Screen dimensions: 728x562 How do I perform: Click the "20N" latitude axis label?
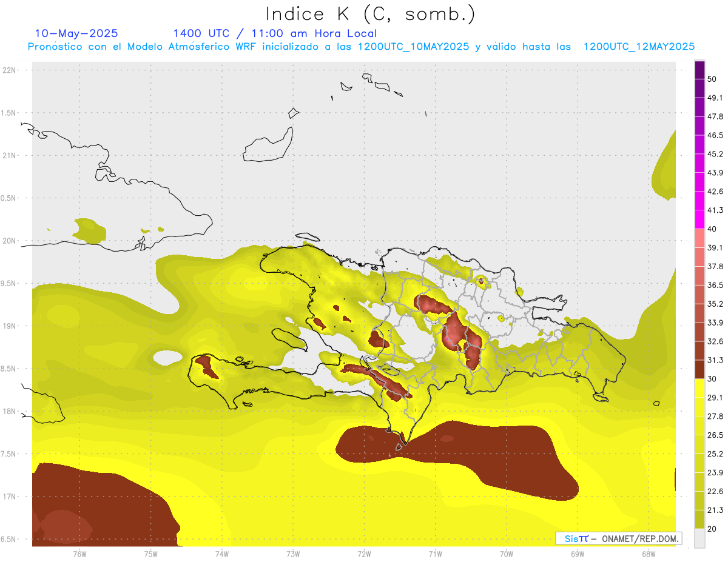click(x=10, y=241)
